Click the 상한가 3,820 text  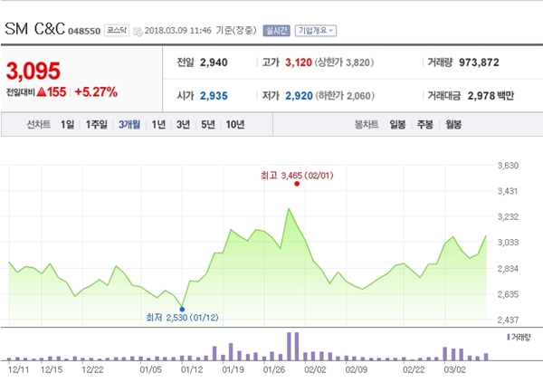(x=344, y=62)
